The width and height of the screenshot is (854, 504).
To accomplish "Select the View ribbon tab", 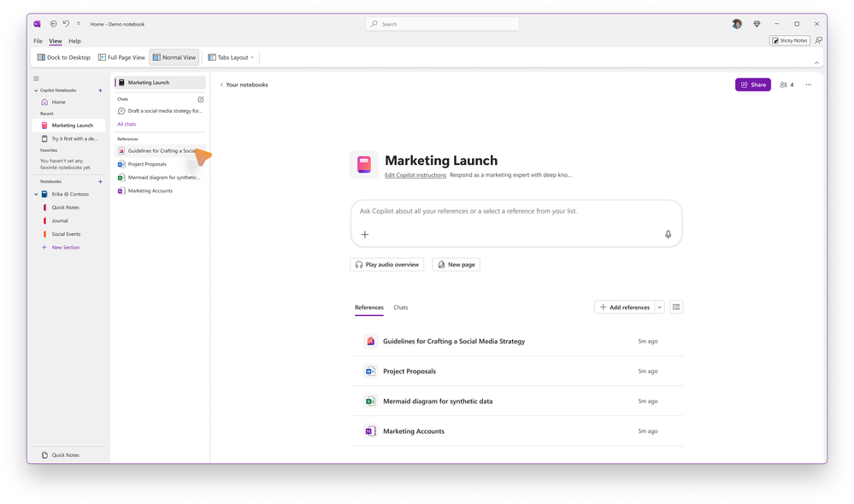I will pos(56,41).
